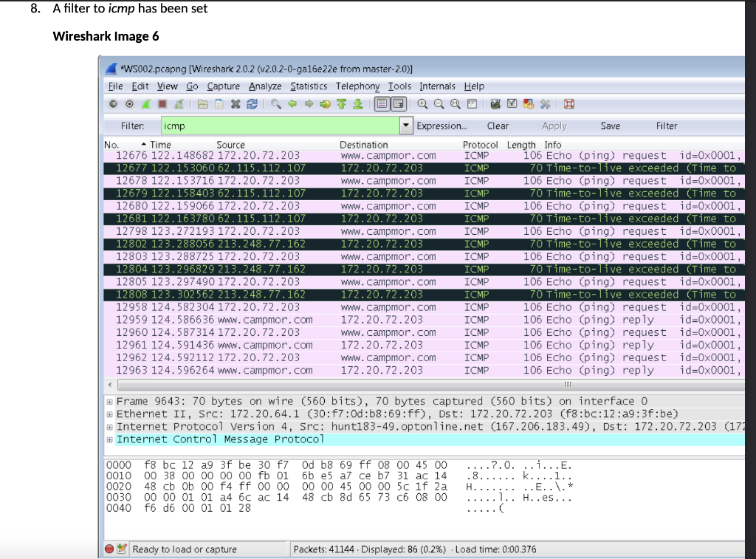Open the Find Packet tool
This screenshot has width=756, height=559.
275,104
